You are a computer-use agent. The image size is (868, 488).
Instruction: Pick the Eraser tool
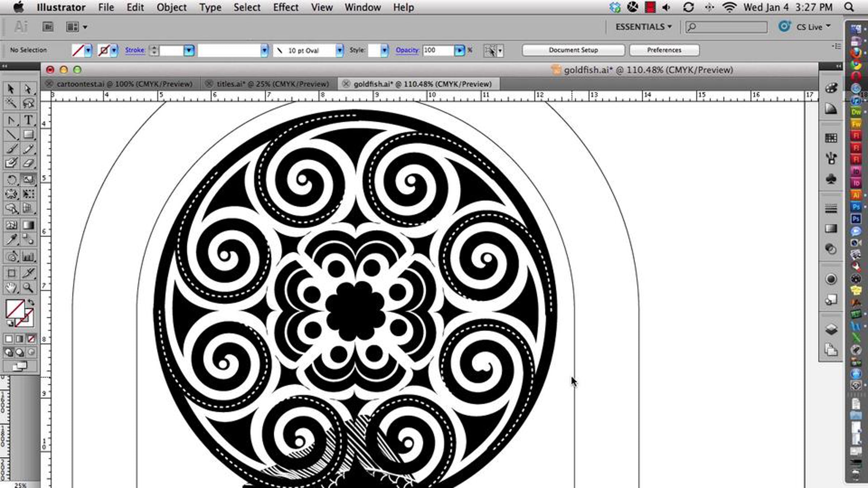tap(28, 163)
